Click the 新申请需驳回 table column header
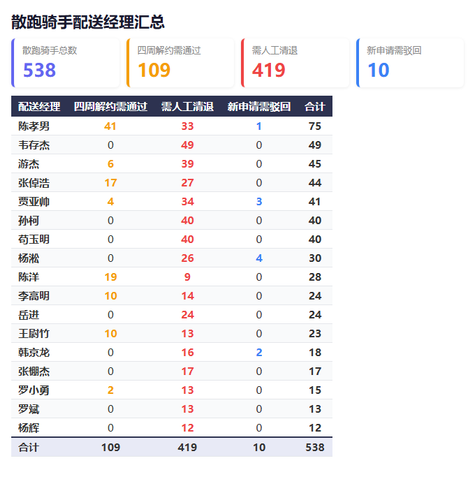 point(259,107)
